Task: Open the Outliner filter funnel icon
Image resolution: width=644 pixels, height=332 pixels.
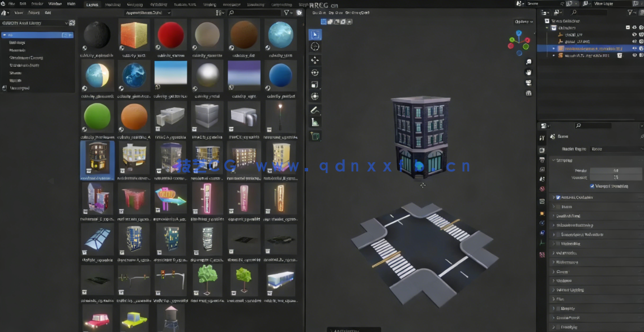Action: click(630, 12)
